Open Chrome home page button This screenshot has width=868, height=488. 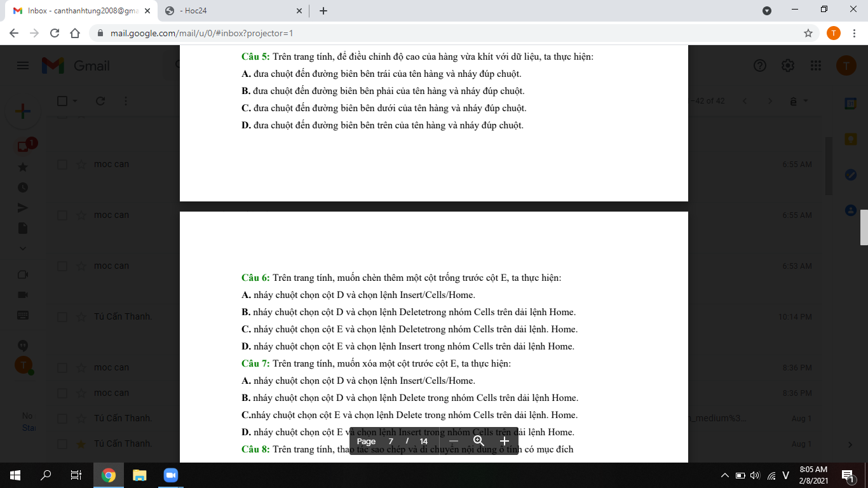[75, 33]
